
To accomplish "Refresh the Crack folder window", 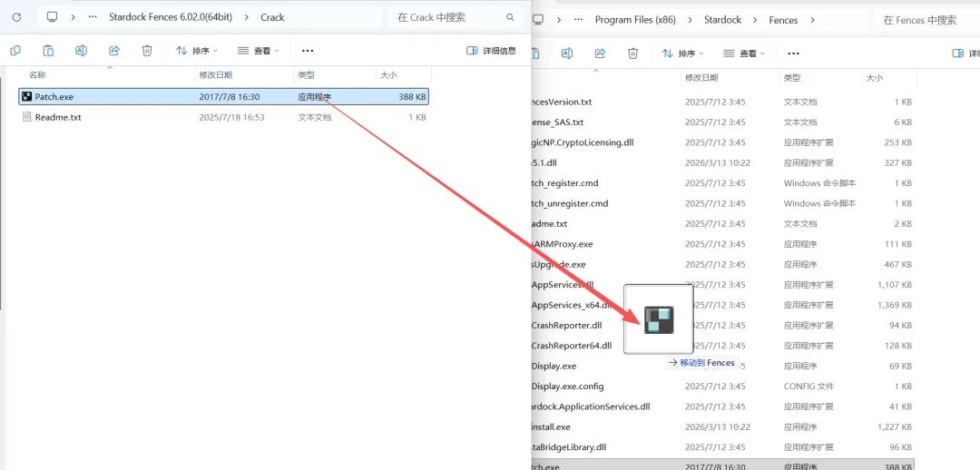I will click(x=17, y=17).
